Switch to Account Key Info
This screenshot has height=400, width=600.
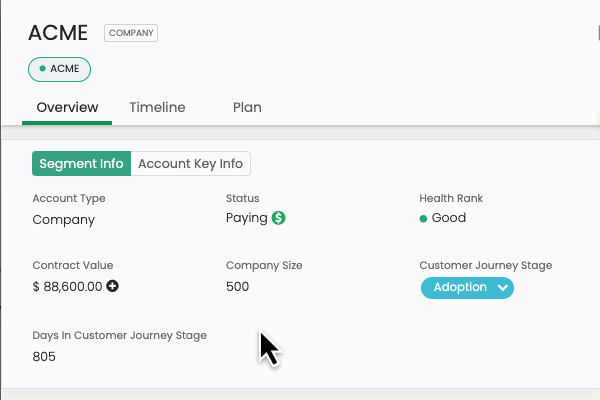pyautogui.click(x=191, y=163)
